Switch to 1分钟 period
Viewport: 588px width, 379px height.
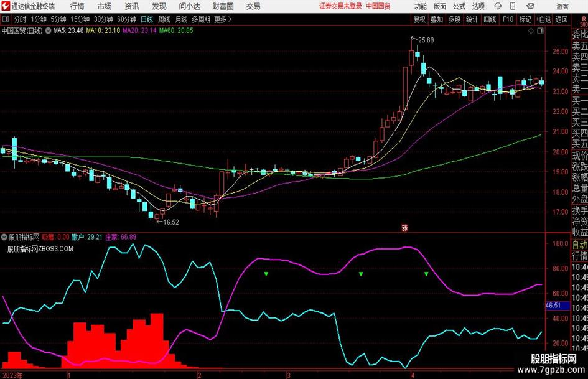[x=38, y=19]
